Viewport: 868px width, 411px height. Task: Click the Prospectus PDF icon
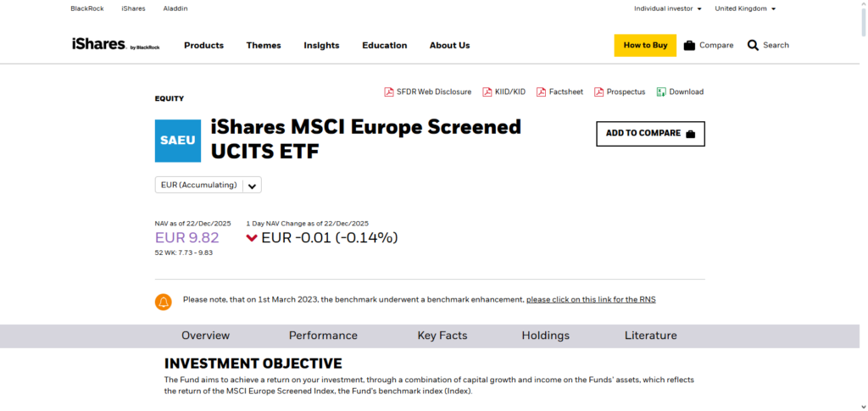pos(598,92)
